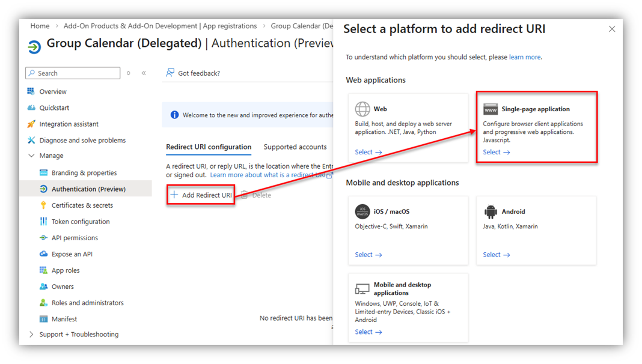
Task: Click the Expose an API cloud icon
Action: 43,254
